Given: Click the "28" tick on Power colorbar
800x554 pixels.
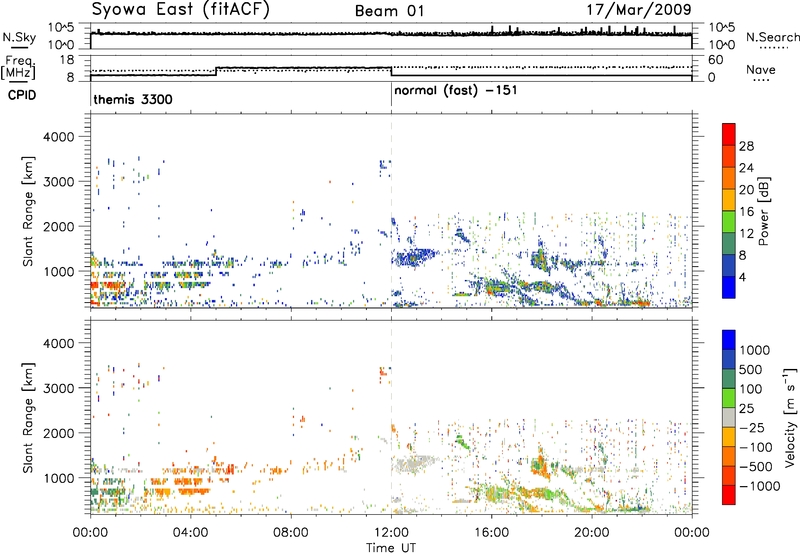Looking at the screenshot, I should (746, 146).
